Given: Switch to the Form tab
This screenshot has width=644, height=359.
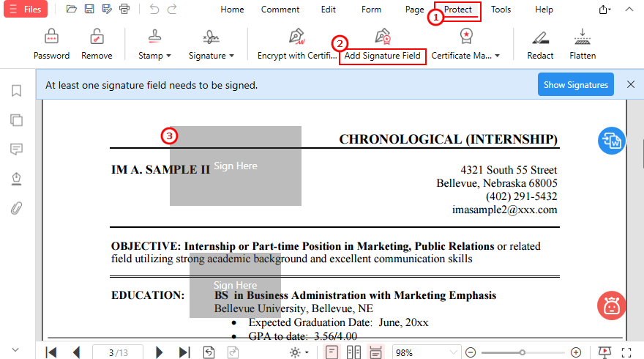Looking at the screenshot, I should 371,10.
